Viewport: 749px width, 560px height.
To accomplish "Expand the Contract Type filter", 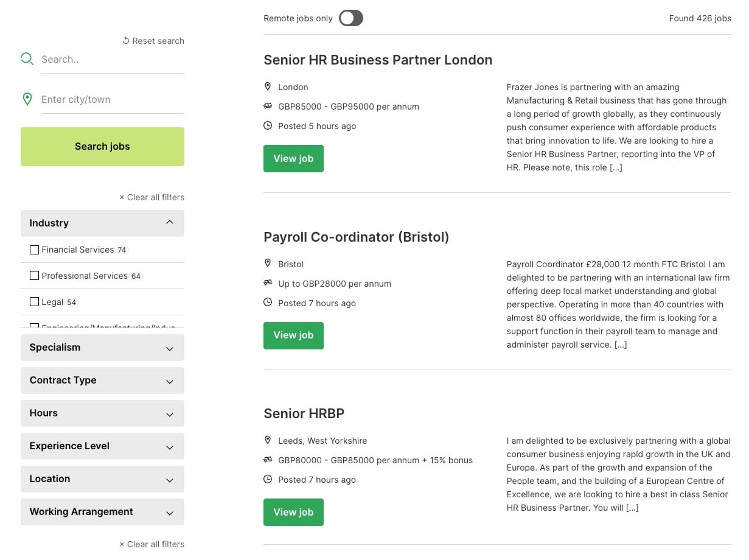I will [102, 380].
